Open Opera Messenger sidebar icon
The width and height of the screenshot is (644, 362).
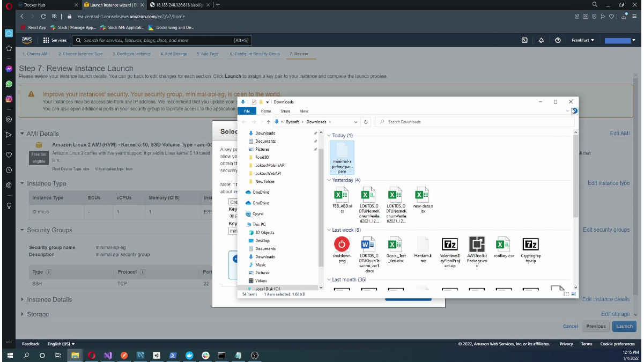click(x=9, y=69)
